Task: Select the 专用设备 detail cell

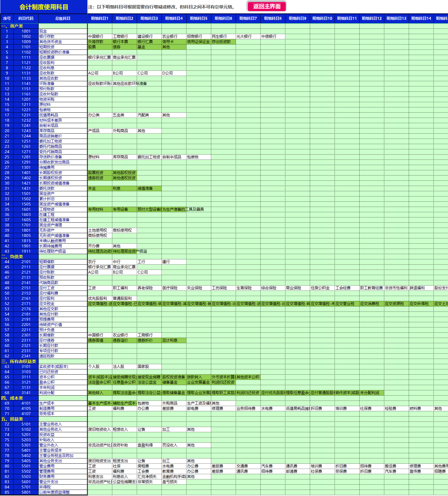Action: click(x=125, y=209)
